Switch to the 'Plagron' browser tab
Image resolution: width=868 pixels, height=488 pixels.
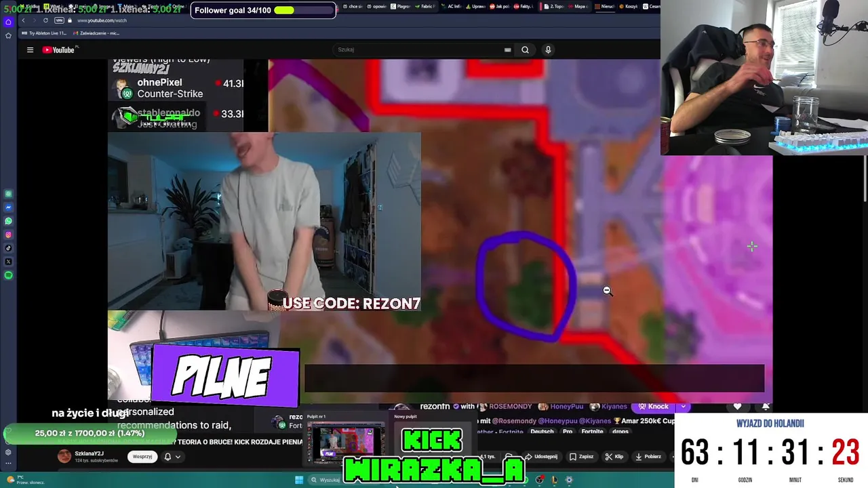pyautogui.click(x=401, y=6)
